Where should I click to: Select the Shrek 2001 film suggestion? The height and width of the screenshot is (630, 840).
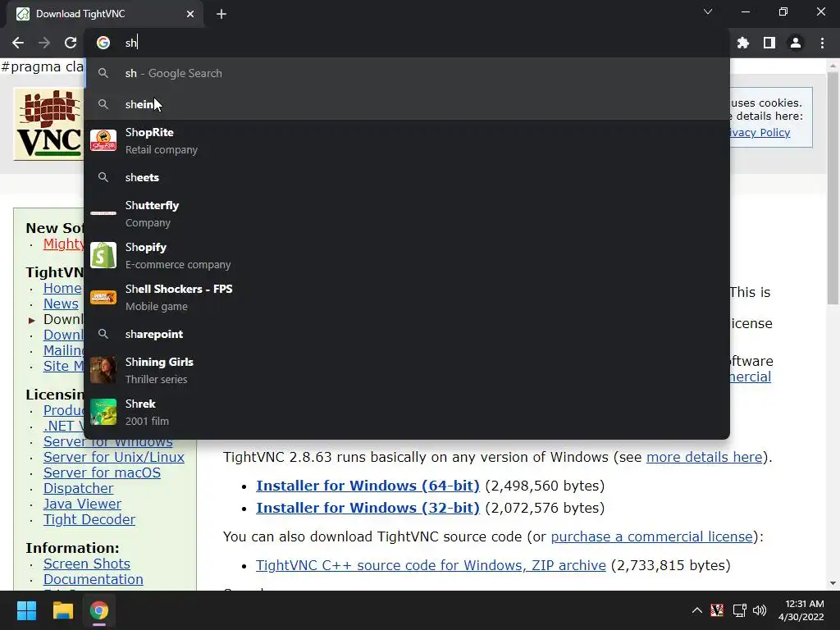coord(407,412)
